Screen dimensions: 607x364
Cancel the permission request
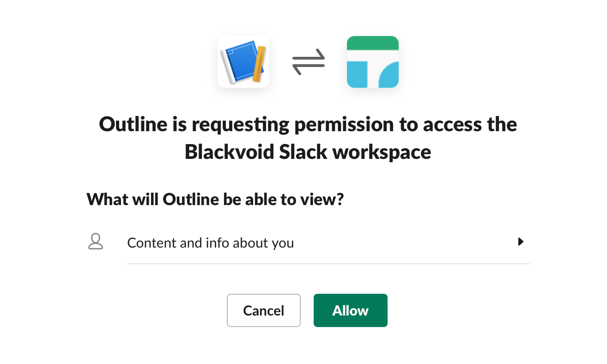[x=264, y=310]
